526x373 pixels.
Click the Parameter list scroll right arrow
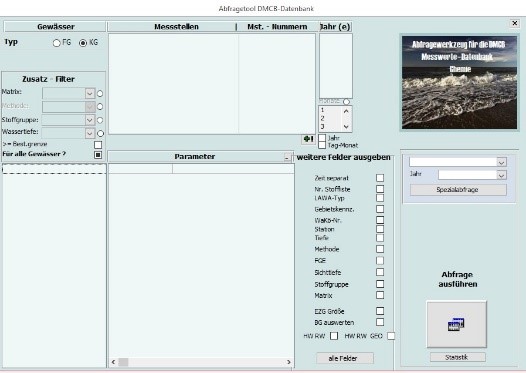coord(289,362)
